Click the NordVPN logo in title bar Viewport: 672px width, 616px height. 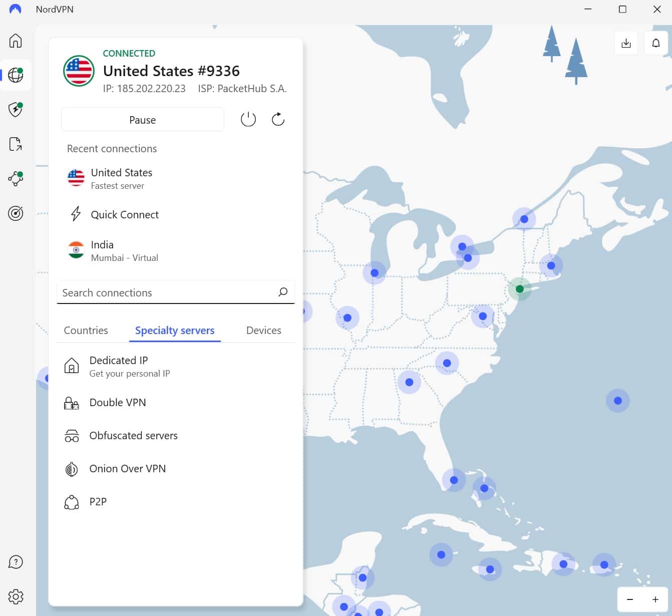[x=16, y=9]
